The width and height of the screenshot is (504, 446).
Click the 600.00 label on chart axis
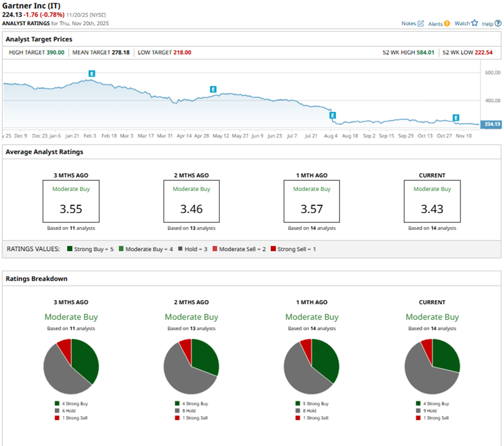[492, 73]
